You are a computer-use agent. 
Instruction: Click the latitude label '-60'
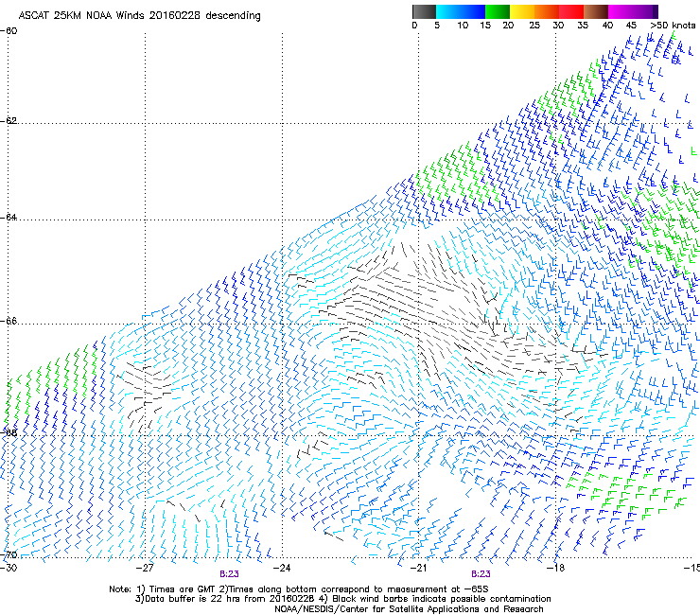(x=9, y=31)
